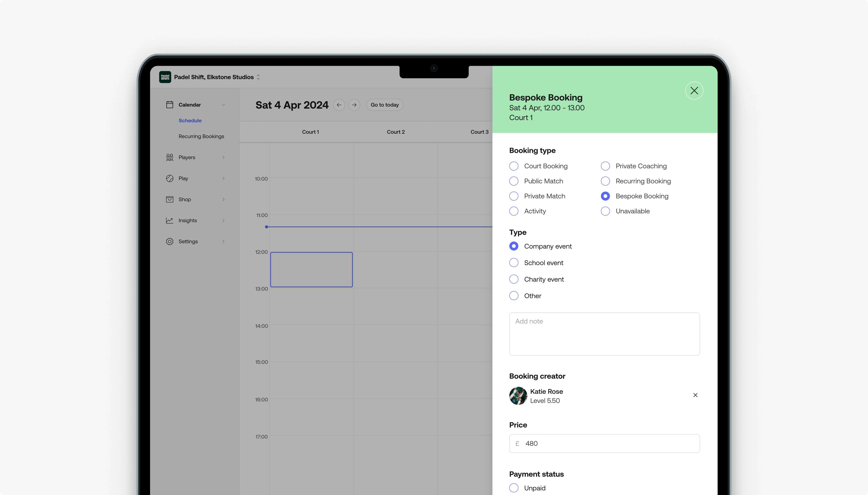Image resolution: width=868 pixels, height=495 pixels.
Task: Remove Katie Rose as booking creator
Action: [695, 395]
